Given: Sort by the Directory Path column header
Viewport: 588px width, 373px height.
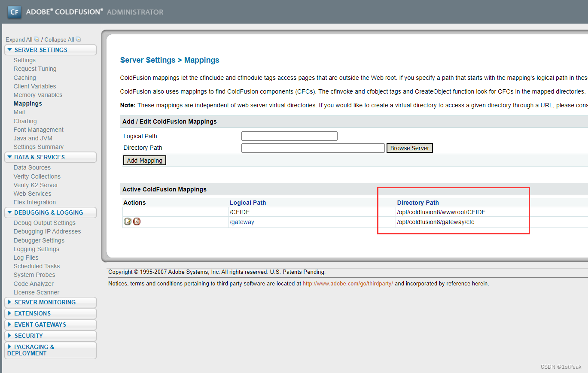Looking at the screenshot, I should point(418,203).
